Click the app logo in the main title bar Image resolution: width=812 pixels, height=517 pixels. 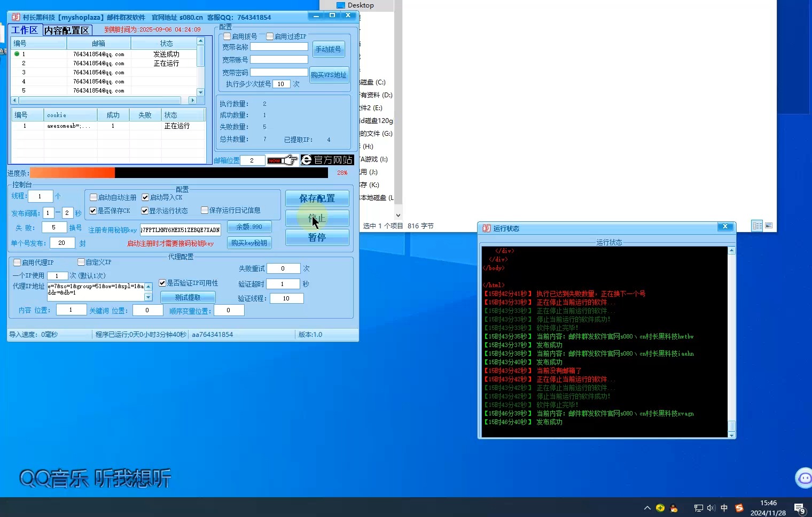tap(16, 17)
